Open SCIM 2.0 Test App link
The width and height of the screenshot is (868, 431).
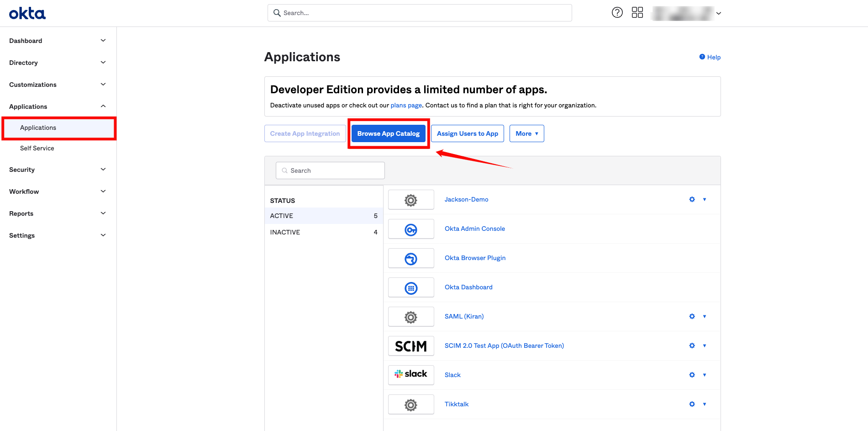504,346
